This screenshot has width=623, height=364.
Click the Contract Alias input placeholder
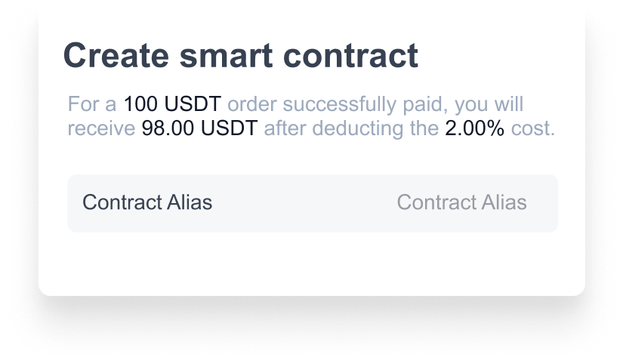pyautogui.click(x=461, y=202)
